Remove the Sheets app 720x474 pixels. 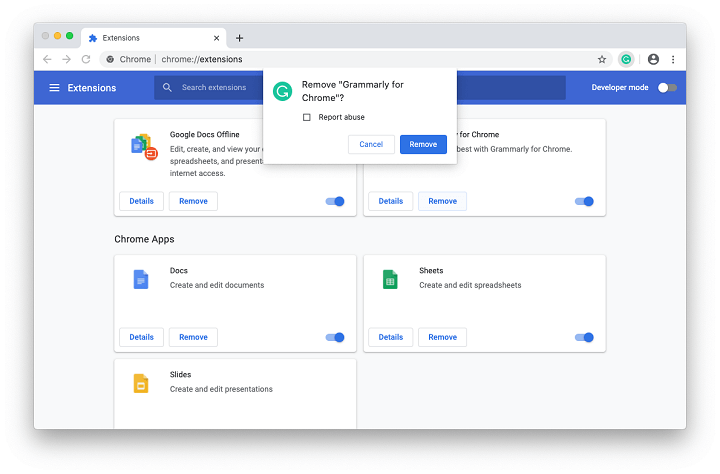click(443, 337)
